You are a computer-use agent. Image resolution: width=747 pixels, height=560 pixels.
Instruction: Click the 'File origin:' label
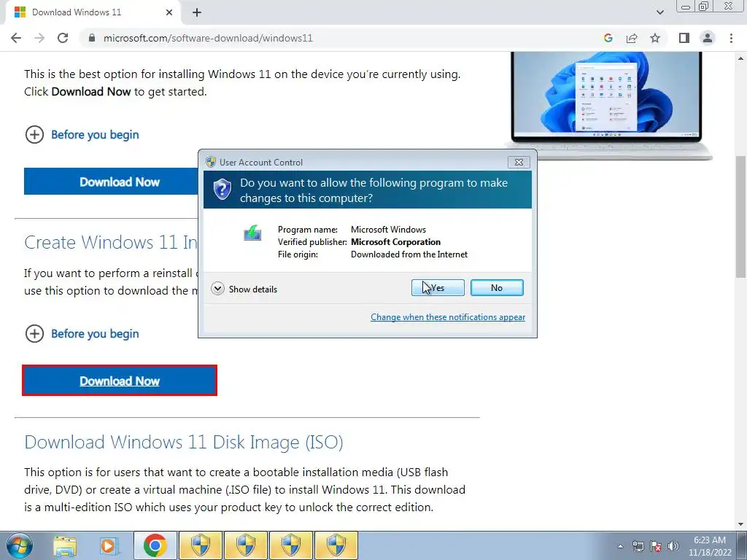[x=298, y=254]
